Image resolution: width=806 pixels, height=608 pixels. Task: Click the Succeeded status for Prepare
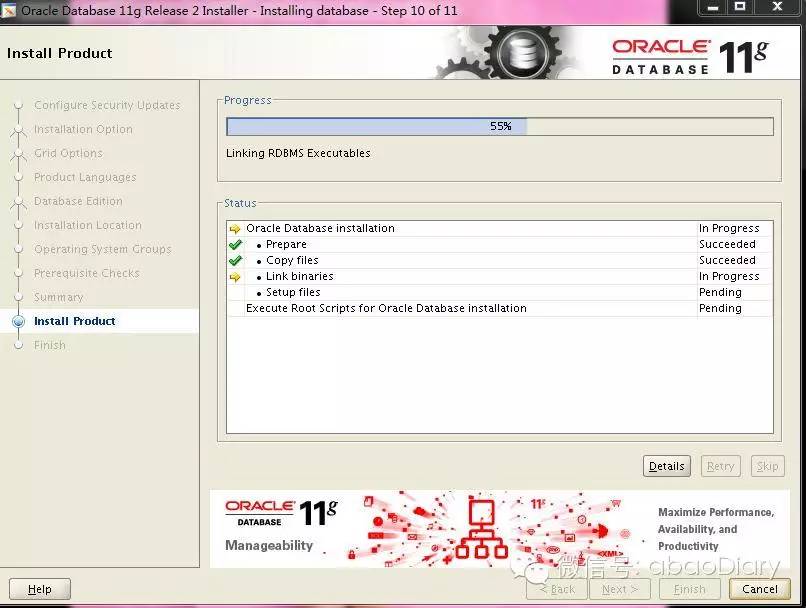pyautogui.click(x=727, y=244)
